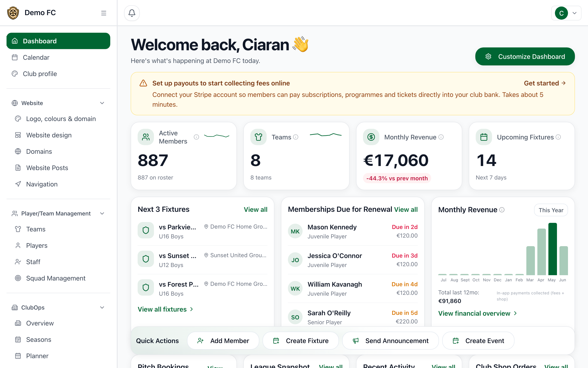The height and width of the screenshot is (368, 588).
Task: Click the Monthly Revenue chart info icon
Action: pyautogui.click(x=502, y=210)
